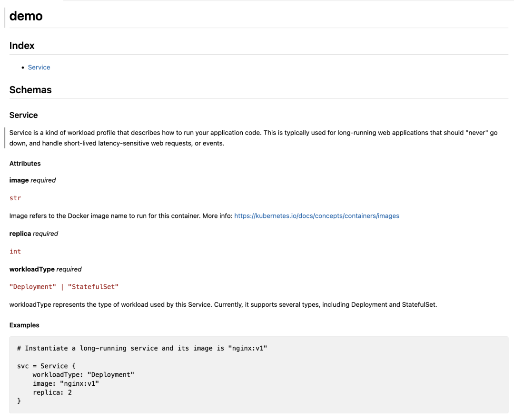Viewport: 514px width, 420px height.
Task: Click the Service schema heading
Action: point(24,115)
